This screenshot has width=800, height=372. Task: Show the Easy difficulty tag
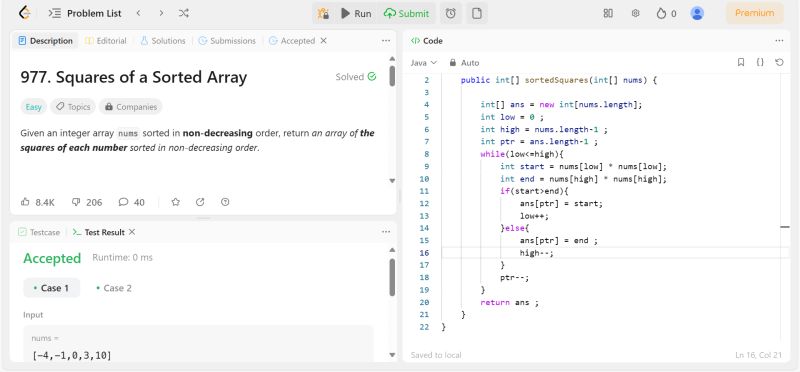34,107
